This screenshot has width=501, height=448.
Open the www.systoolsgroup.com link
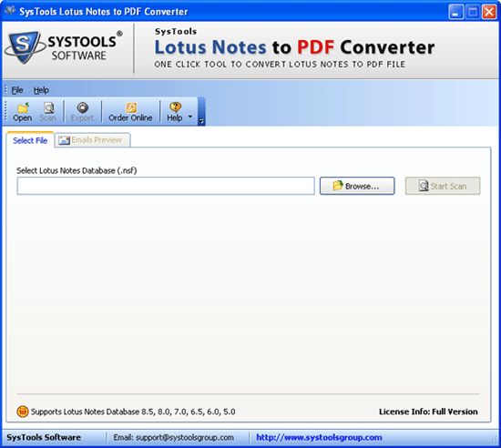319,437
